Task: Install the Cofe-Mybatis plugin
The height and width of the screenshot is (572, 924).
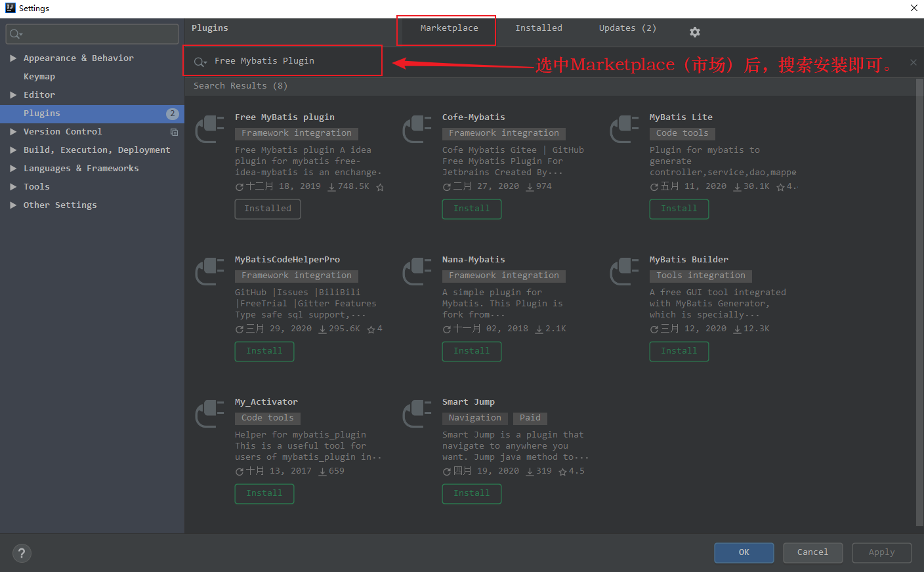Action: click(472, 209)
